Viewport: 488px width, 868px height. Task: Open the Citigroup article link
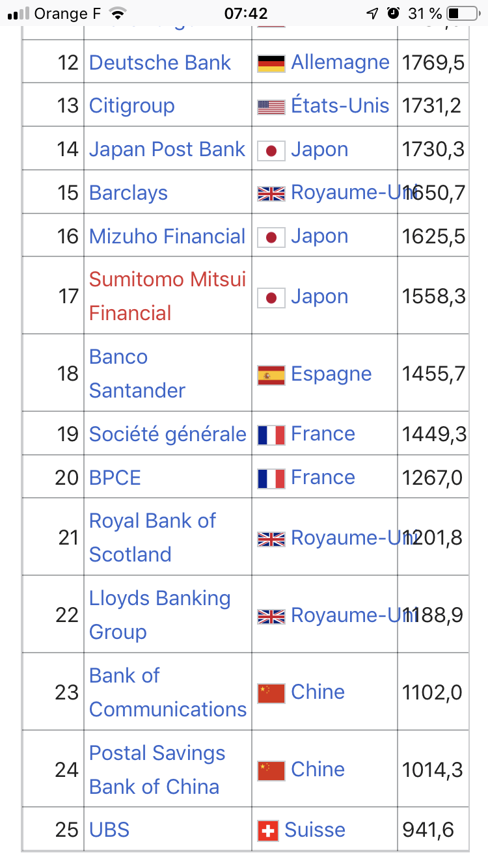click(x=132, y=105)
